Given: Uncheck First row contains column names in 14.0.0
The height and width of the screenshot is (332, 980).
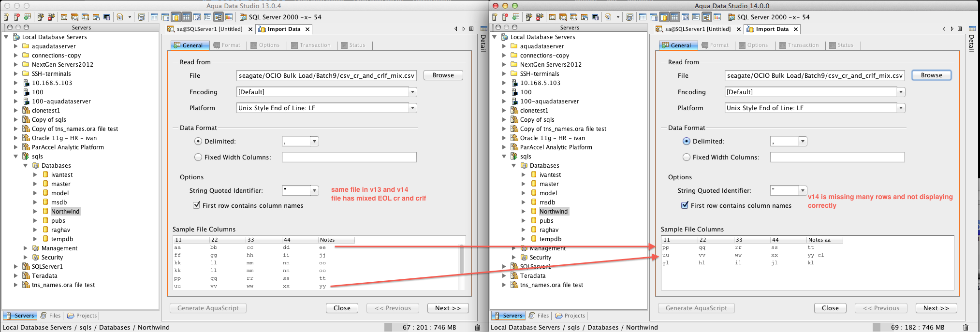Looking at the screenshot, I should coord(685,205).
